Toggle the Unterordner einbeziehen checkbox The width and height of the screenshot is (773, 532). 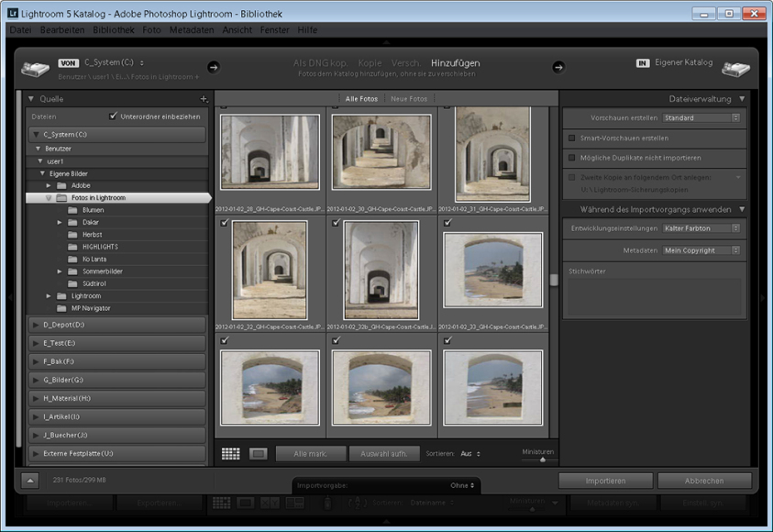pyautogui.click(x=111, y=116)
